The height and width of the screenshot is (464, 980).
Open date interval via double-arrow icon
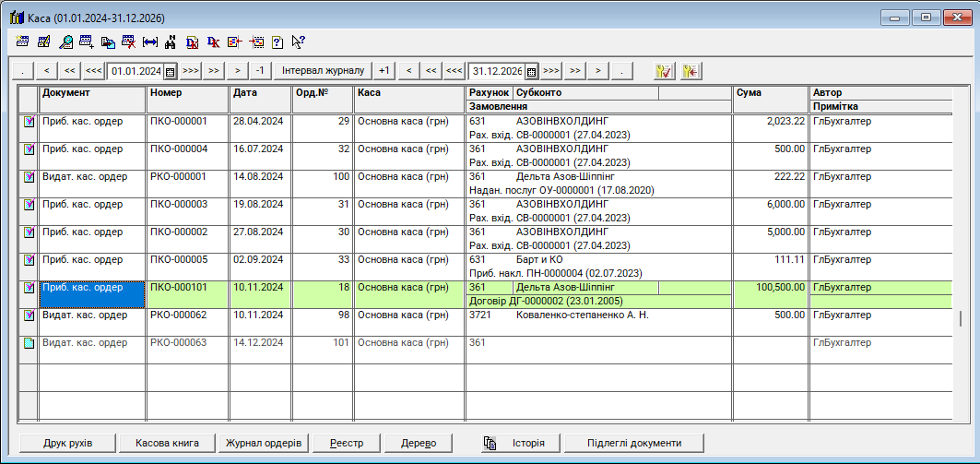tap(150, 42)
